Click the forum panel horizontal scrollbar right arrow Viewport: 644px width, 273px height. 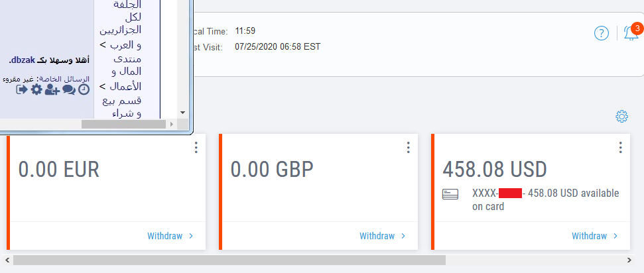click(x=172, y=124)
